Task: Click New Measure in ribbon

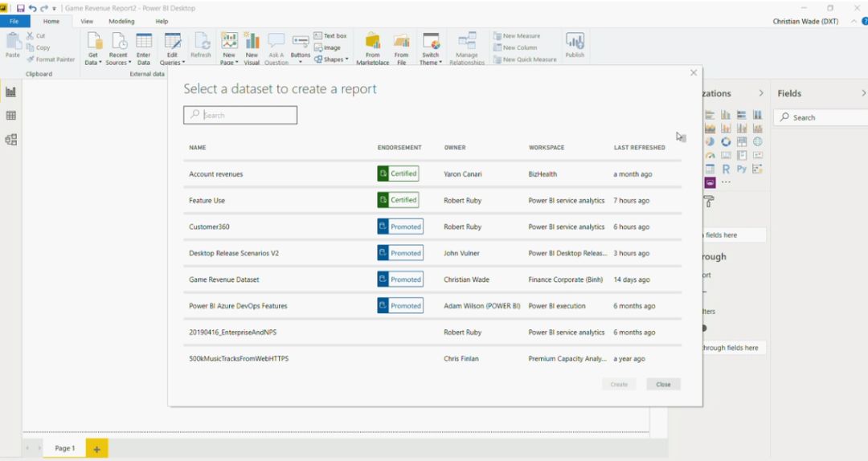Action: [x=517, y=35]
